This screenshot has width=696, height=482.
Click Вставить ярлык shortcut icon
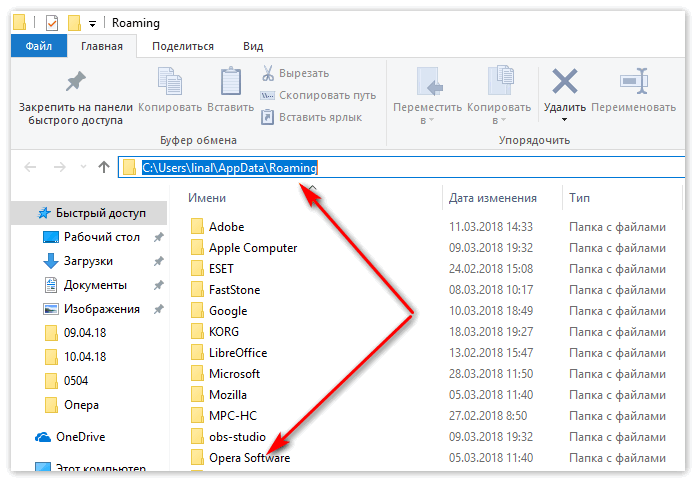point(267,117)
